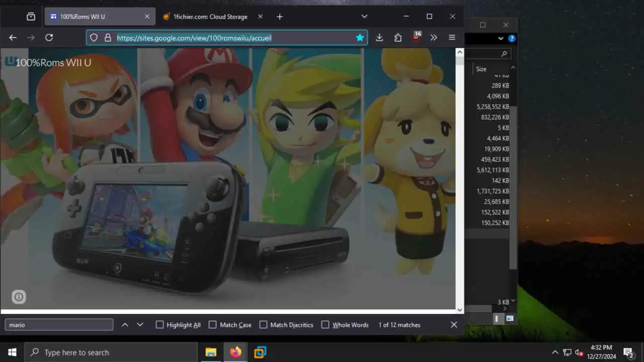Open the Firefox extensions menu
Image resolution: width=644 pixels, height=362 pixels.
tap(398, 38)
